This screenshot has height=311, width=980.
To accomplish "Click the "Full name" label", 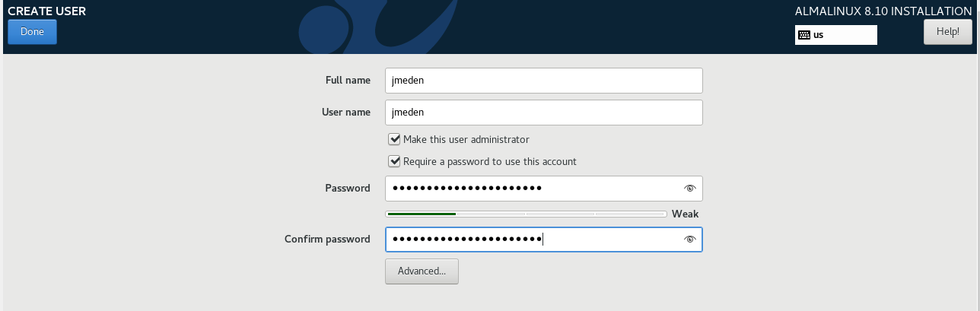I will (x=348, y=81).
